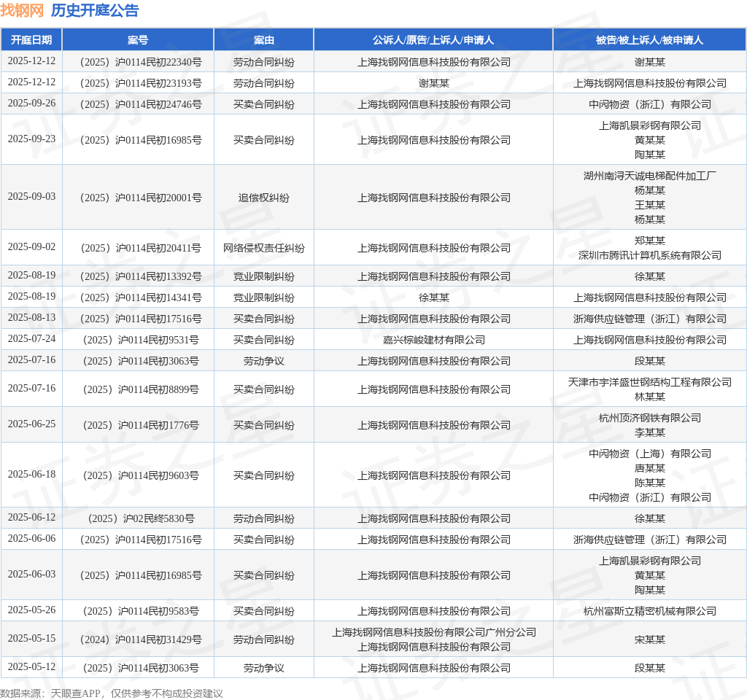
Task: Select case number 沪02民终5830号
Action: [x=141, y=518]
